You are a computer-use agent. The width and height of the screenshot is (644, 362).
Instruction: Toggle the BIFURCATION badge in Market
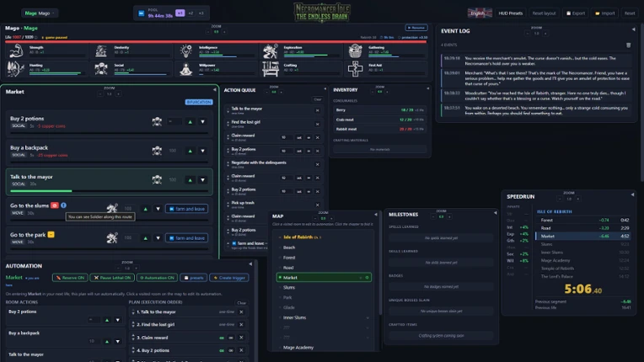coord(199,102)
